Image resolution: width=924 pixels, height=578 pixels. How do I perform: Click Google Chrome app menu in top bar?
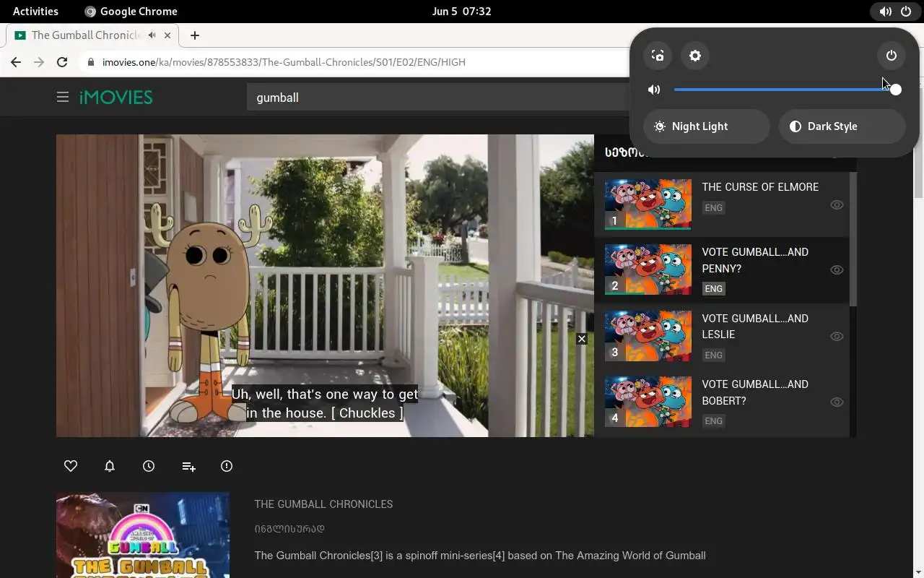pyautogui.click(x=131, y=11)
